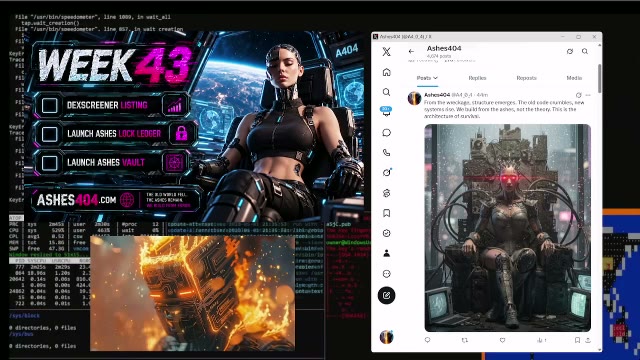Share the Ashes404 post
Screen dimensions: 640x360
click(588, 340)
